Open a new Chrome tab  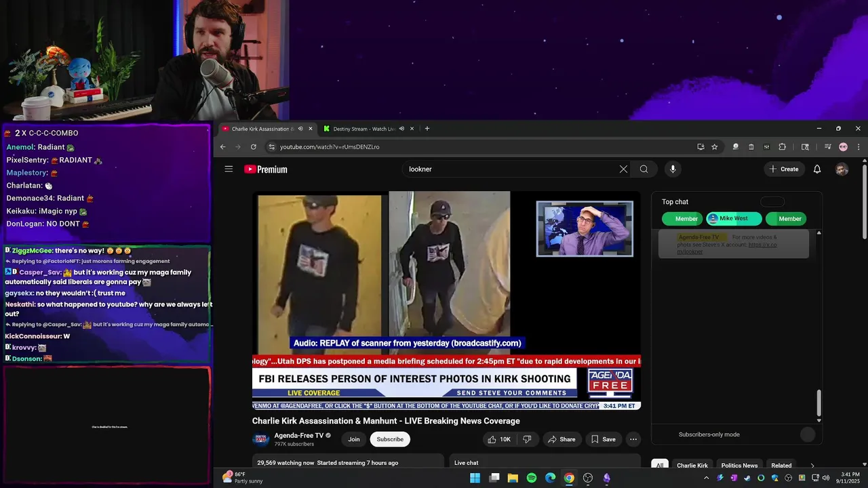point(427,129)
